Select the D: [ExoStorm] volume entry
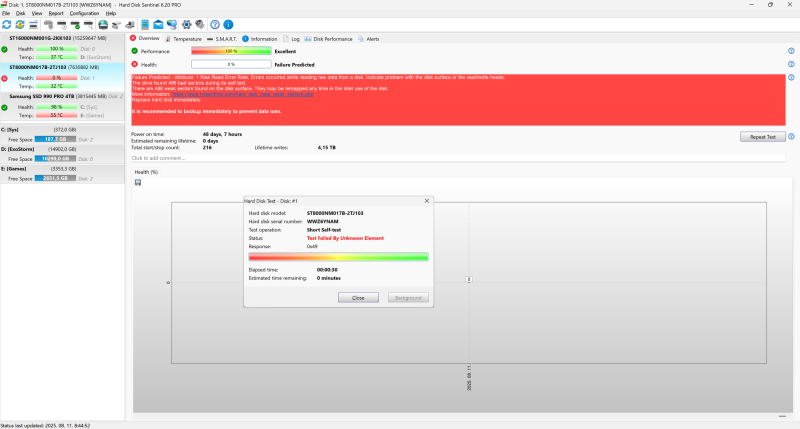This screenshot has height=429, width=800. [x=62, y=154]
